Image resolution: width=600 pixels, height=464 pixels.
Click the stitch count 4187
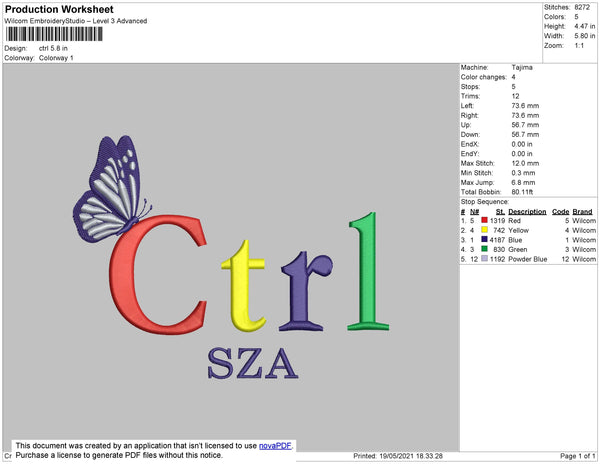pyautogui.click(x=497, y=240)
